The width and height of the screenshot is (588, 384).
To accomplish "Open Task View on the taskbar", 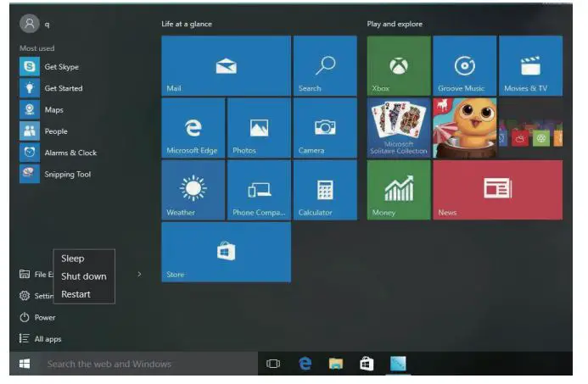I will (x=273, y=364).
